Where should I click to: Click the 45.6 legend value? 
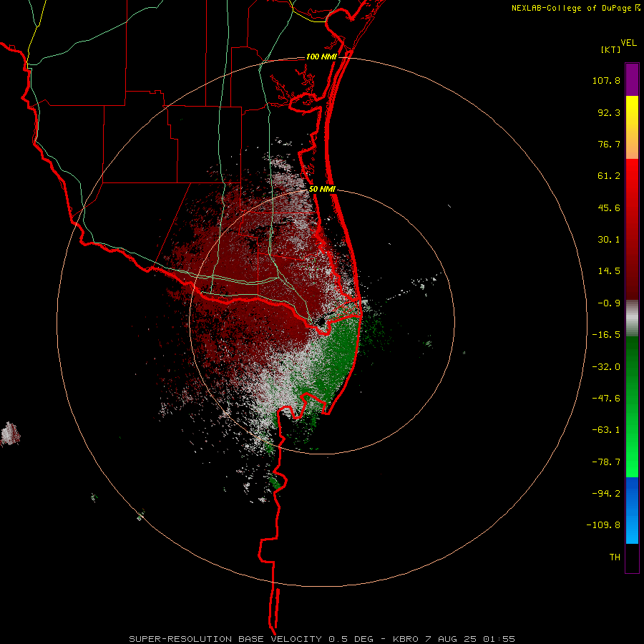click(x=609, y=208)
